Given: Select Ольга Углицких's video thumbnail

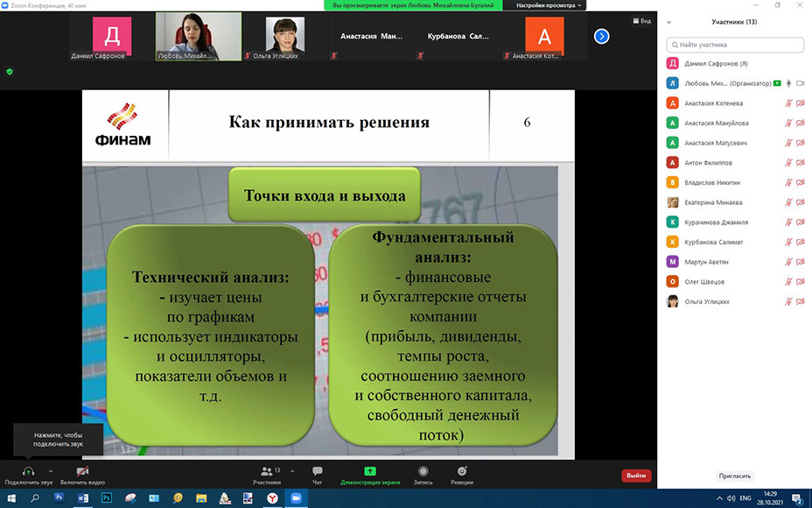Looking at the screenshot, I should click(x=284, y=37).
